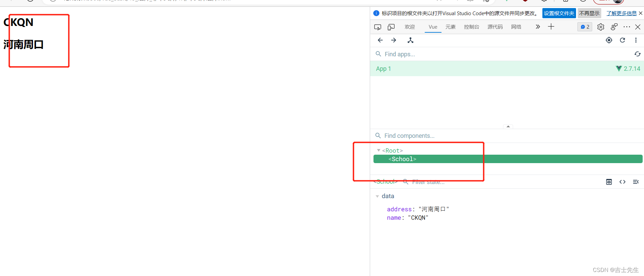644x276 pixels.
Task: Add a new tool with plus icon
Action: tap(551, 27)
